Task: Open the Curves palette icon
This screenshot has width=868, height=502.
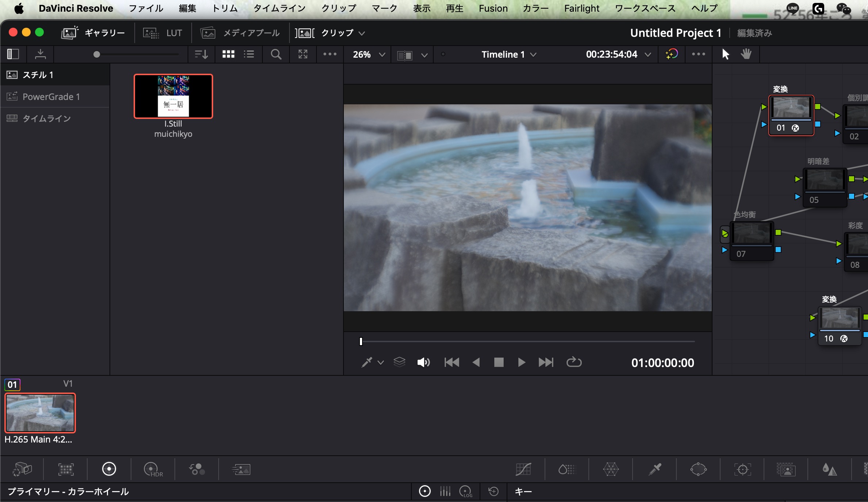Action: coord(523,469)
